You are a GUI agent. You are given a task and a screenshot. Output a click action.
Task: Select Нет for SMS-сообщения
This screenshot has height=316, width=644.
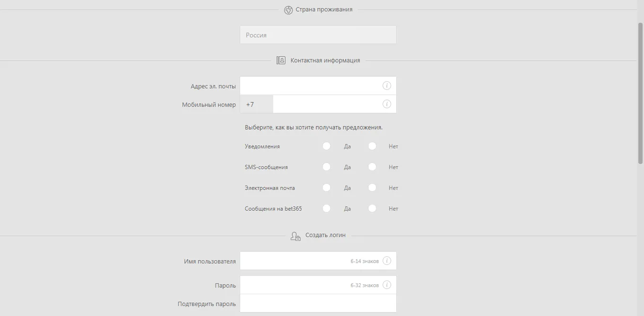click(x=372, y=167)
